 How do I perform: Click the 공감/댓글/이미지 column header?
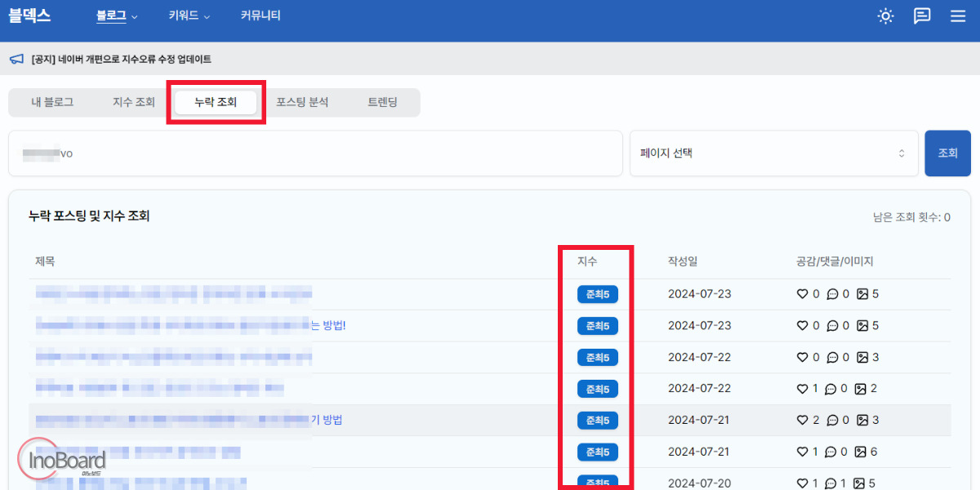click(x=835, y=261)
